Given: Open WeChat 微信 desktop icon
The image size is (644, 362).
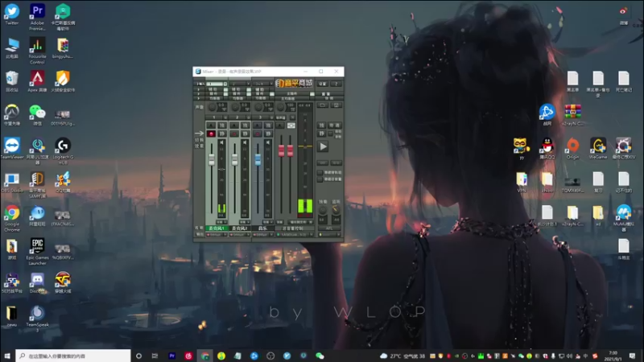Looking at the screenshot, I should [x=37, y=114].
